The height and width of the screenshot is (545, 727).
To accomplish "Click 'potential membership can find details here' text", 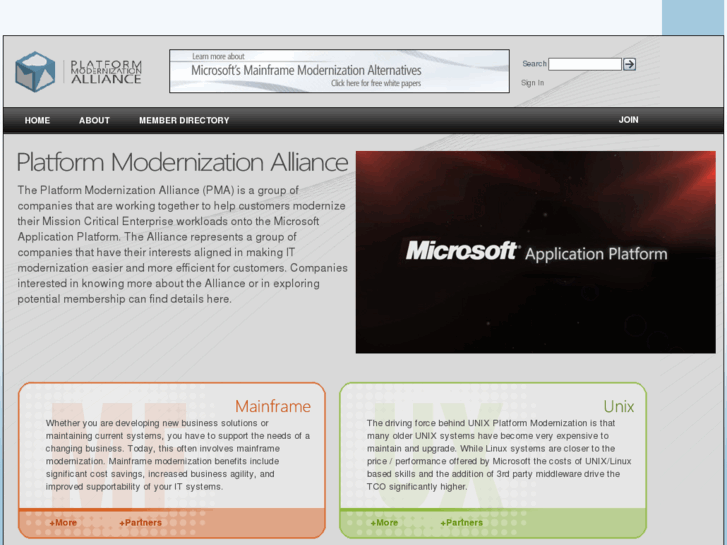I will [x=124, y=299].
